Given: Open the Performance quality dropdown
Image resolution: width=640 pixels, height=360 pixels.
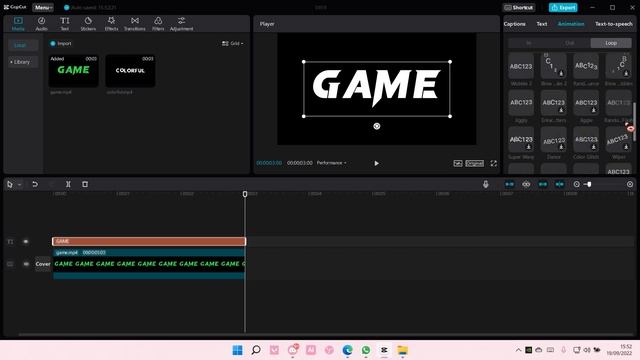Looking at the screenshot, I should 331,163.
